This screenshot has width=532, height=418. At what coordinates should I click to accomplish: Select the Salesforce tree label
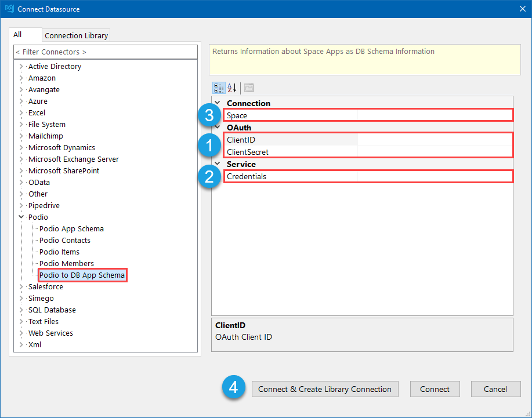coord(46,287)
